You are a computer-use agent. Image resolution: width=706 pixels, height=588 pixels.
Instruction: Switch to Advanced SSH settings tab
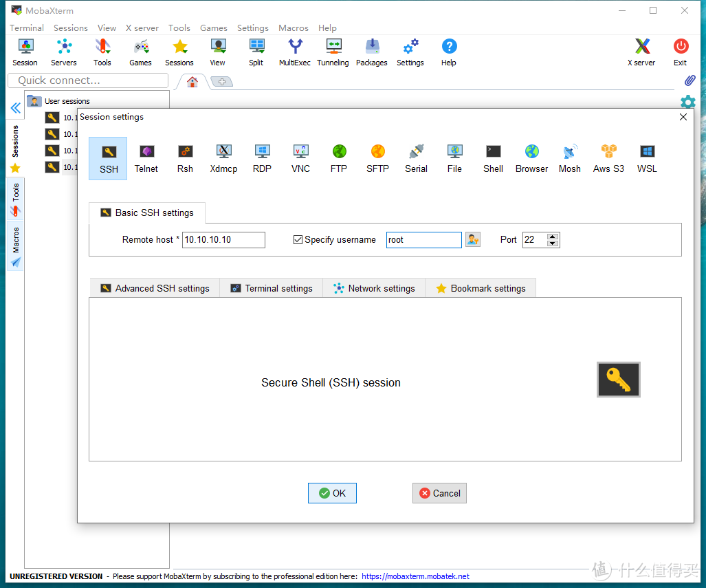155,288
